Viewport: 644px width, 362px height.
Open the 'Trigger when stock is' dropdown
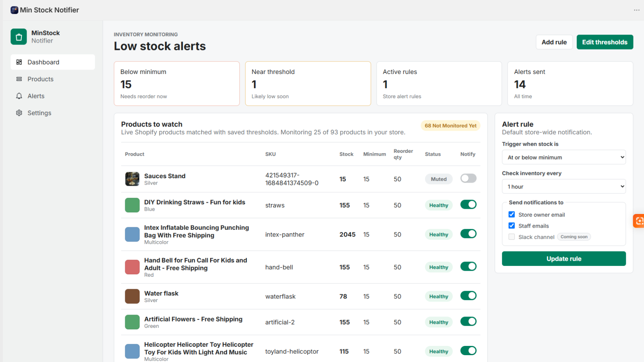(x=563, y=157)
